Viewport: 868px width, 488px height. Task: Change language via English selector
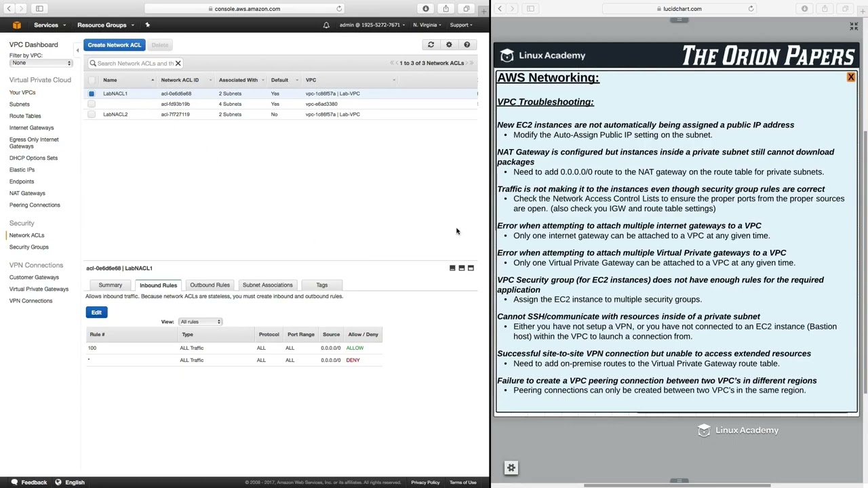point(70,483)
